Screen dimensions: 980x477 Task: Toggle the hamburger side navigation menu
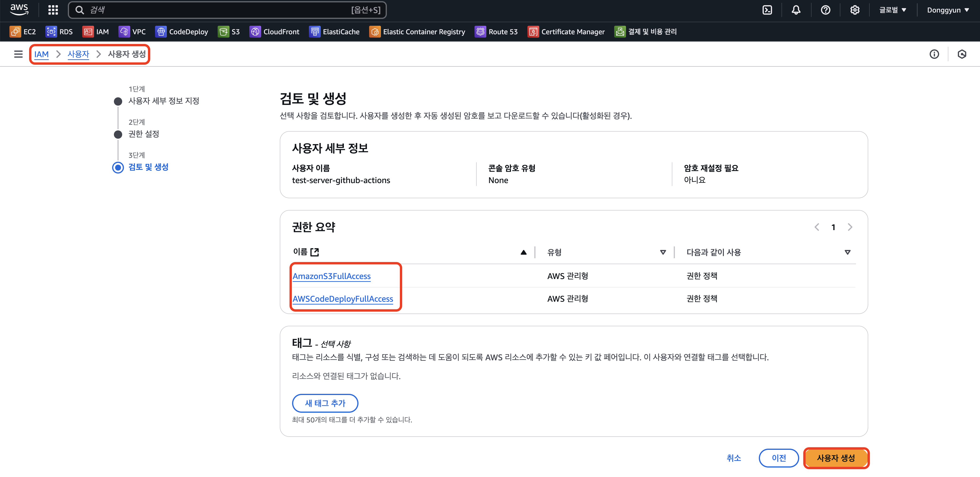point(18,54)
